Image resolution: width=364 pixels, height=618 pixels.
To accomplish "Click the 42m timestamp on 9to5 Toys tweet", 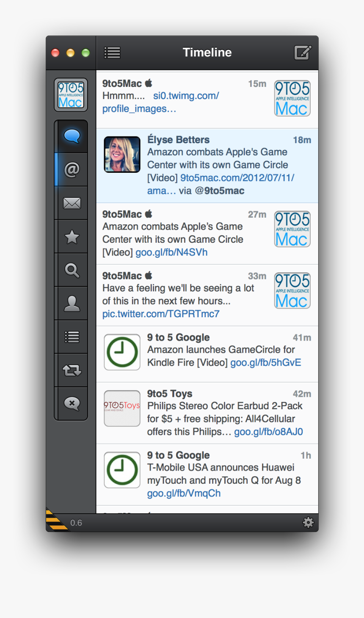I will (x=302, y=394).
